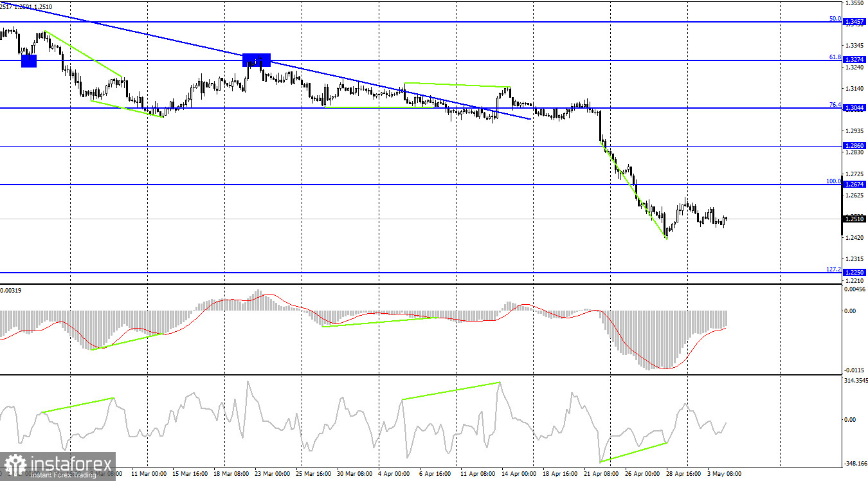Click the blue square marker near the chart's left edge

tap(29, 60)
